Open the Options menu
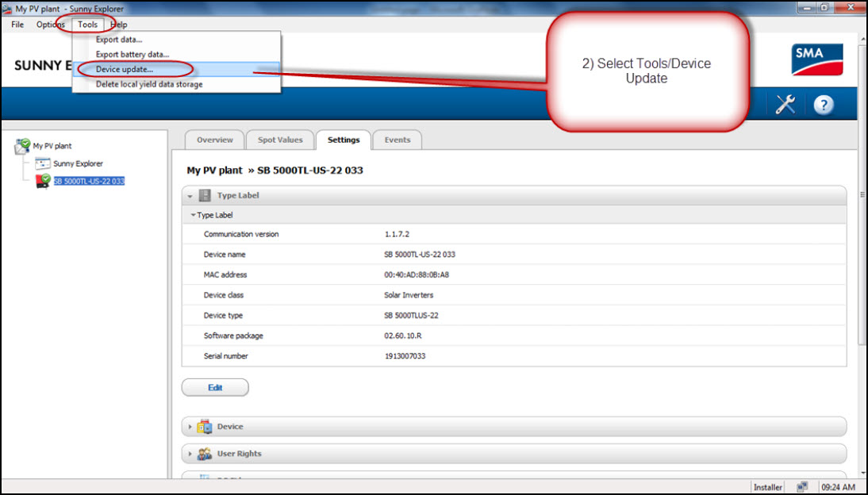 [50, 25]
